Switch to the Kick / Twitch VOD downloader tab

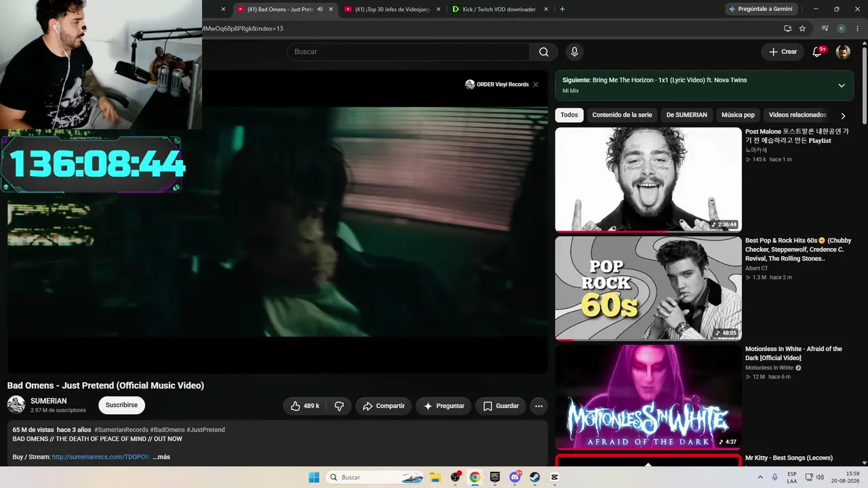(x=499, y=9)
